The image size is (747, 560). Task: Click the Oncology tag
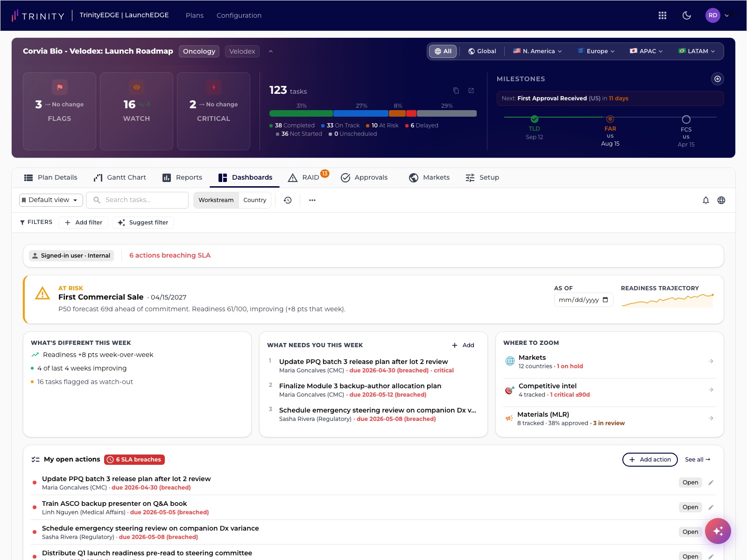(x=199, y=51)
